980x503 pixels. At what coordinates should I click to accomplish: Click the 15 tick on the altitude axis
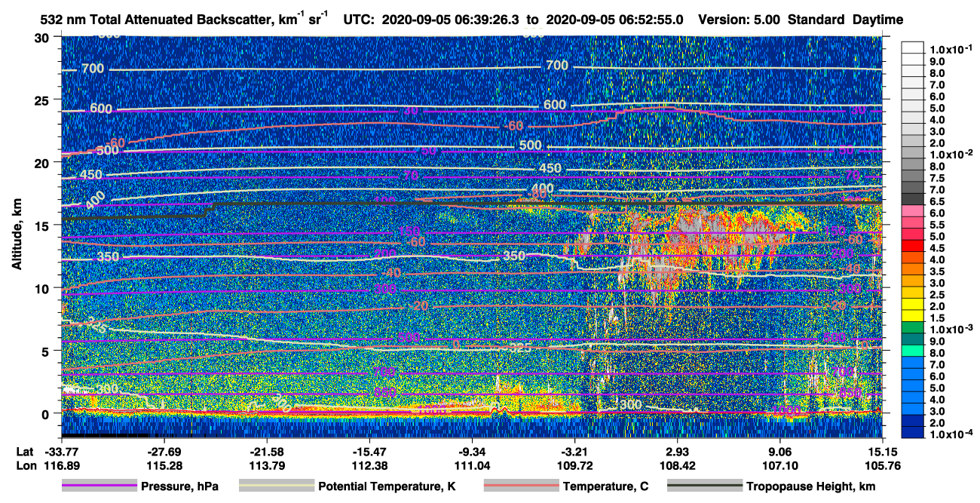(x=42, y=225)
